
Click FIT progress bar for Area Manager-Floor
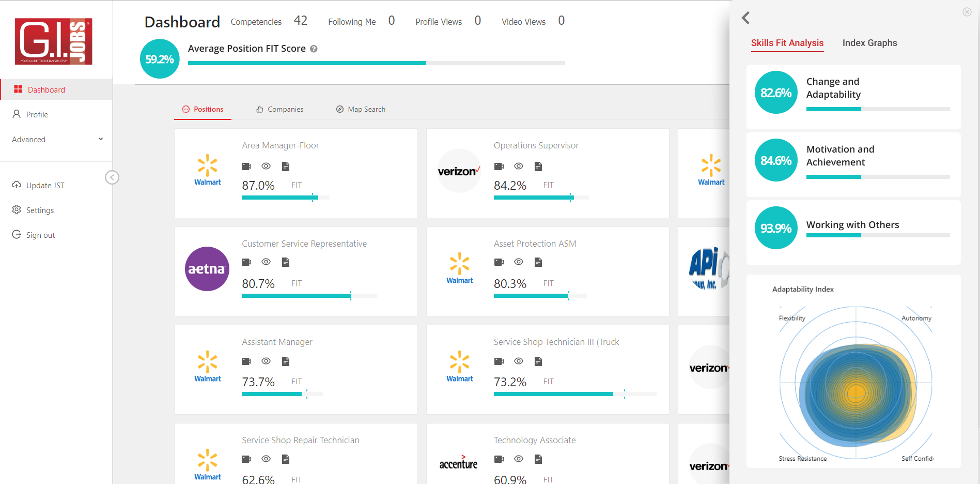click(286, 198)
